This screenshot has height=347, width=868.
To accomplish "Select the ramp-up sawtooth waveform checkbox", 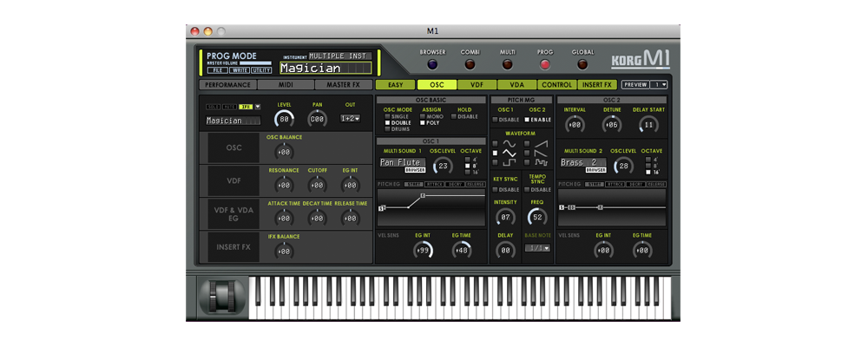I will tap(528, 144).
